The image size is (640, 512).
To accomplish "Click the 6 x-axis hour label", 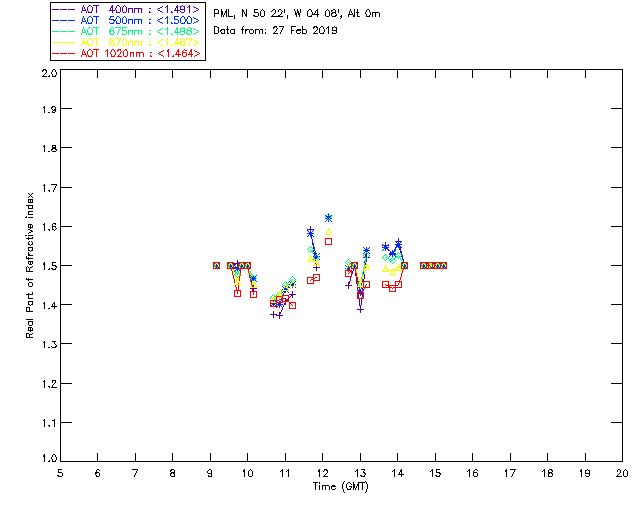I will pos(98,473).
